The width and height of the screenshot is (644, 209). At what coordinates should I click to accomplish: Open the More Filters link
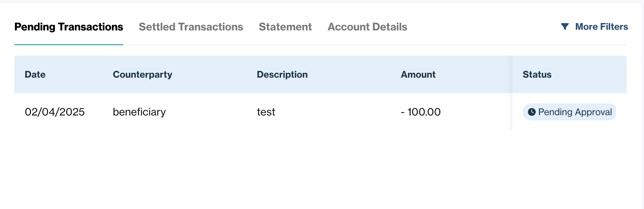(x=601, y=27)
